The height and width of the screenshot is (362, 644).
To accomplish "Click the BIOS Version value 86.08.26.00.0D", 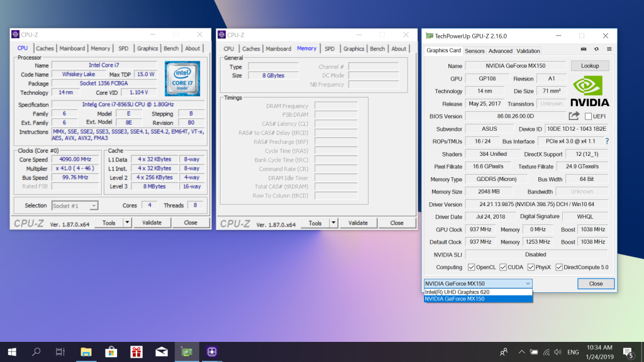I will 516,116.
